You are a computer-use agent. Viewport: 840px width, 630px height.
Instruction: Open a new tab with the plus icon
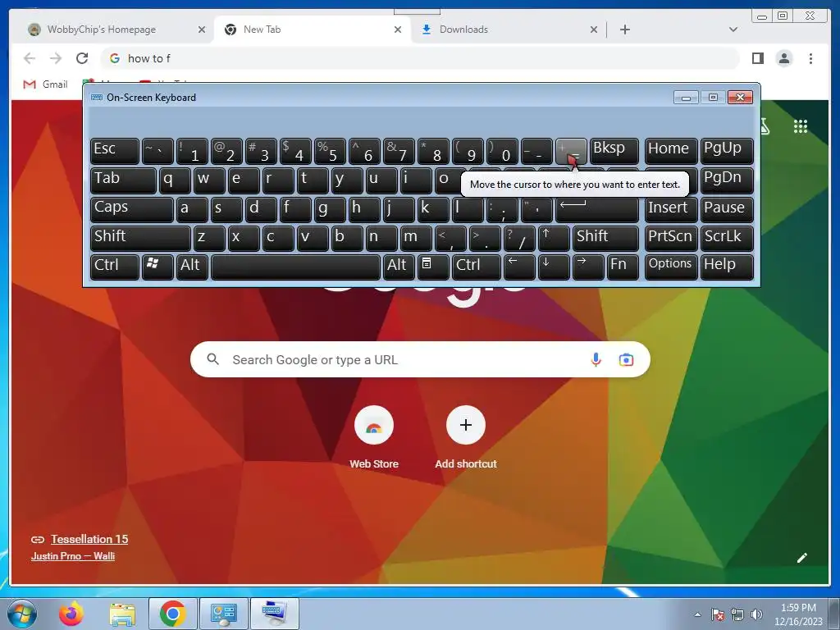(624, 30)
